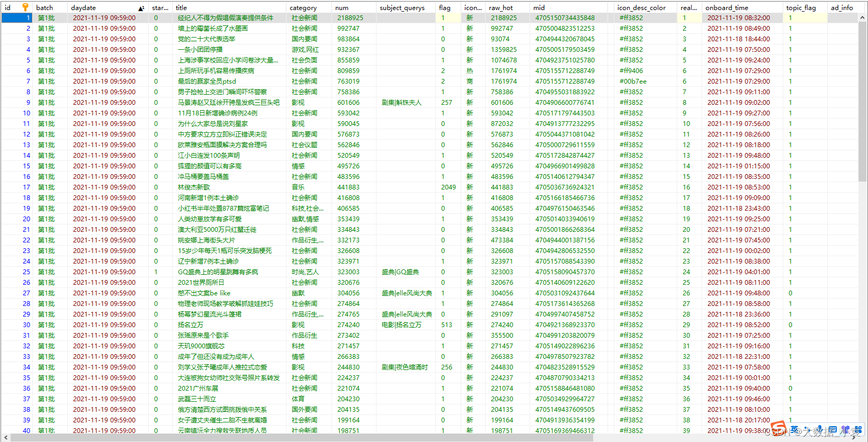Select category cell 音乐
Image resolution: width=868 pixels, height=442 pixels.
click(298, 187)
